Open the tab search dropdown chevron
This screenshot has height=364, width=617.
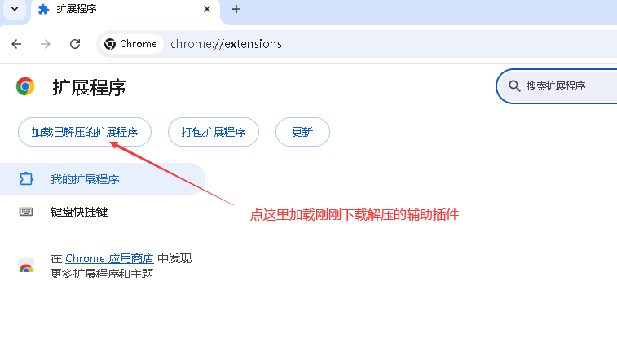(15, 10)
